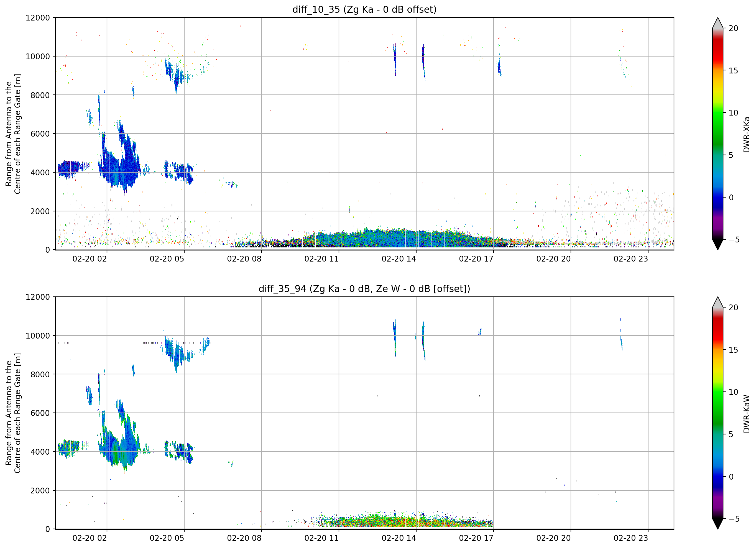
Task: Select the "DWR-XKa" colorbar label
Action: (746, 135)
